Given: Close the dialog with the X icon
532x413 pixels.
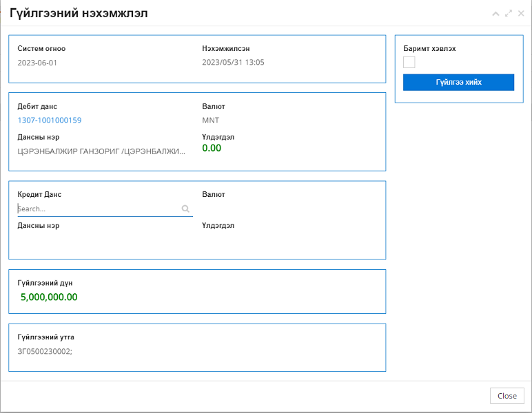Looking at the screenshot, I should pos(521,14).
